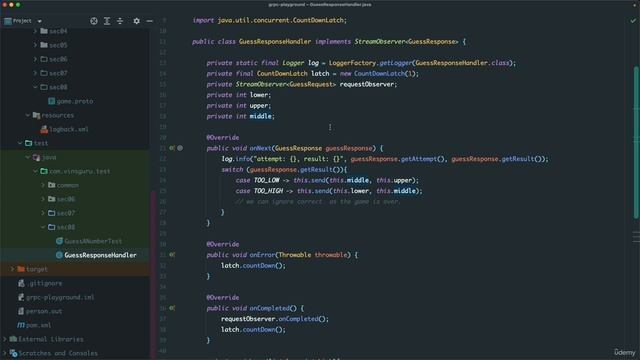Collapse the com.vinsguru.test package
The image size is (640, 360).
35,171
